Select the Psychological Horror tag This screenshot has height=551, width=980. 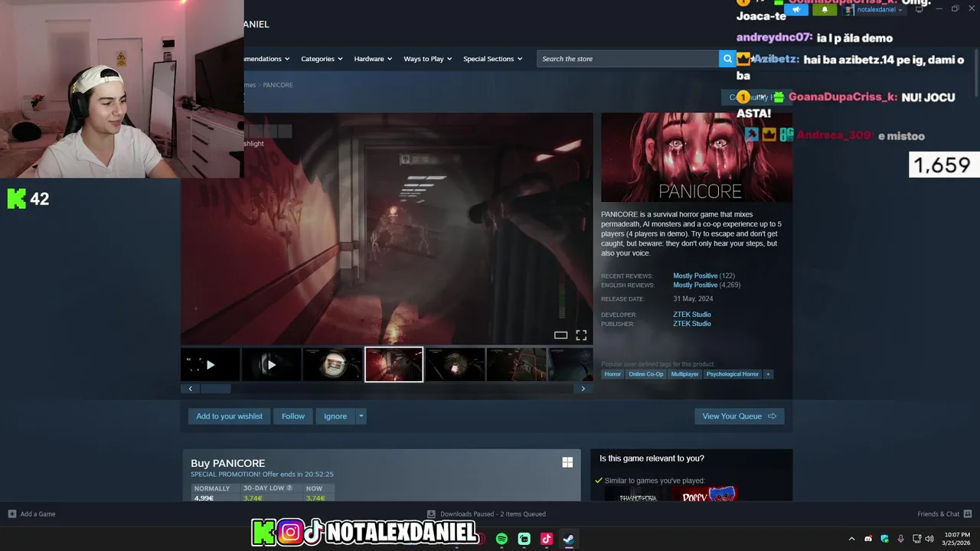pos(732,374)
